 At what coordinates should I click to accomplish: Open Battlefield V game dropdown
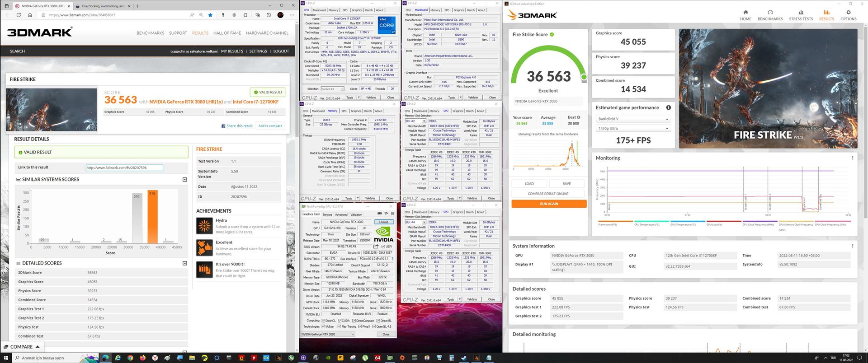633,119
